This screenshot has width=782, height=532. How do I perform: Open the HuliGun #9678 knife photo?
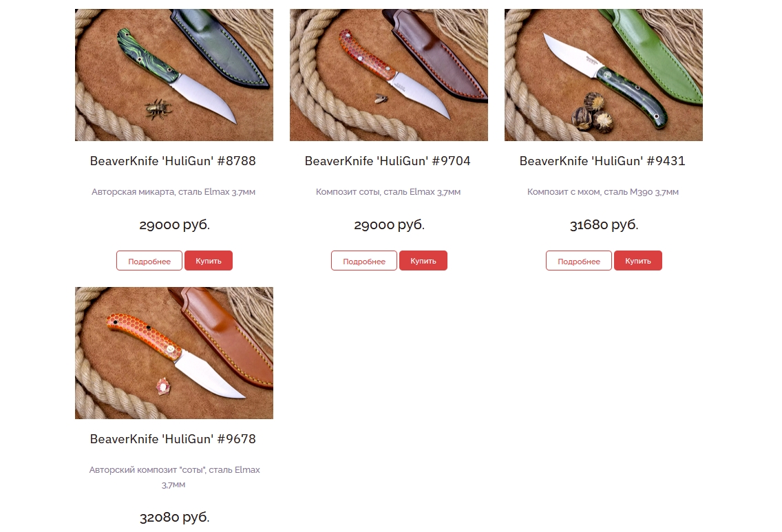click(174, 353)
